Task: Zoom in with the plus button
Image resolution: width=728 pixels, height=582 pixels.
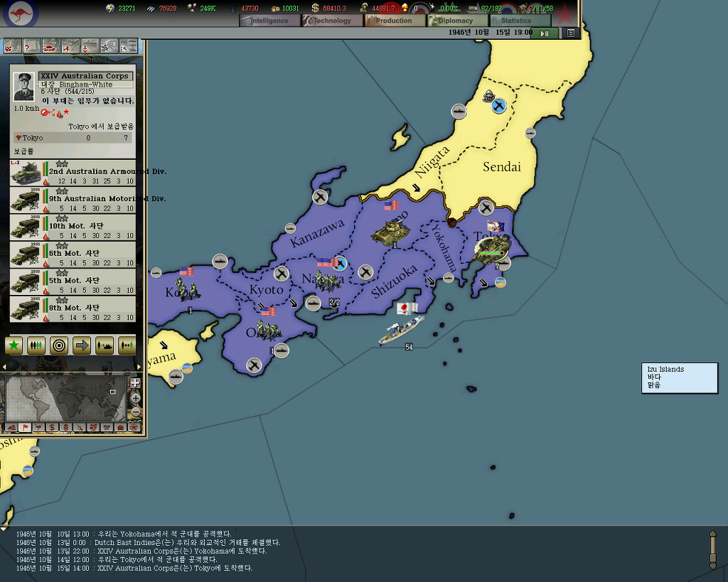Action: coord(136,398)
